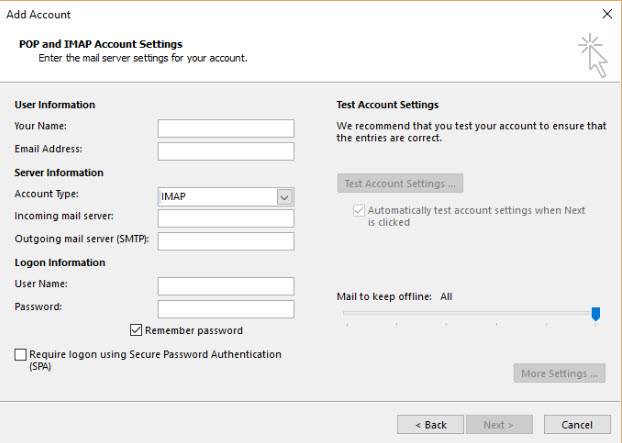This screenshot has width=622, height=443.
Task: Focus the Incoming mail server field
Action: coord(226,218)
